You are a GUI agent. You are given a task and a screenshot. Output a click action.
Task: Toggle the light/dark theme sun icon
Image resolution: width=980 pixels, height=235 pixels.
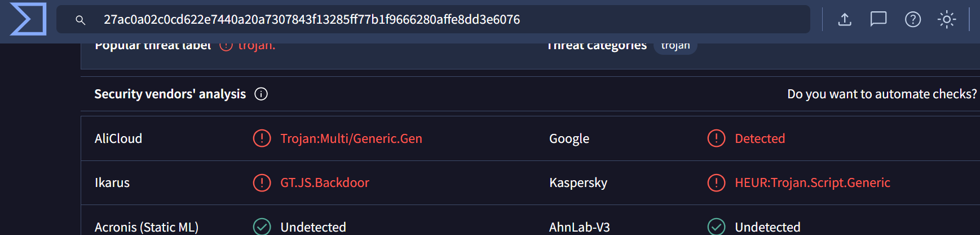click(947, 19)
